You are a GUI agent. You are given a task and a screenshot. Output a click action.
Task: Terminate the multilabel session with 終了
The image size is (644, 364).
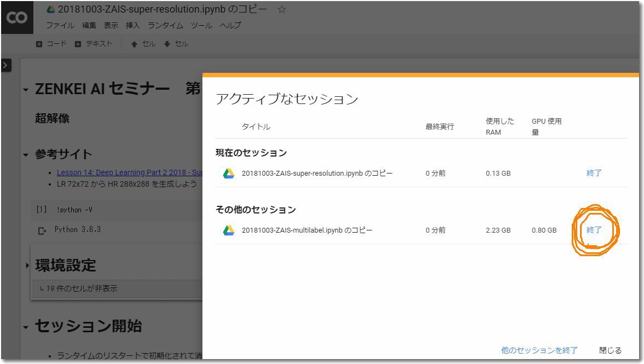click(594, 230)
